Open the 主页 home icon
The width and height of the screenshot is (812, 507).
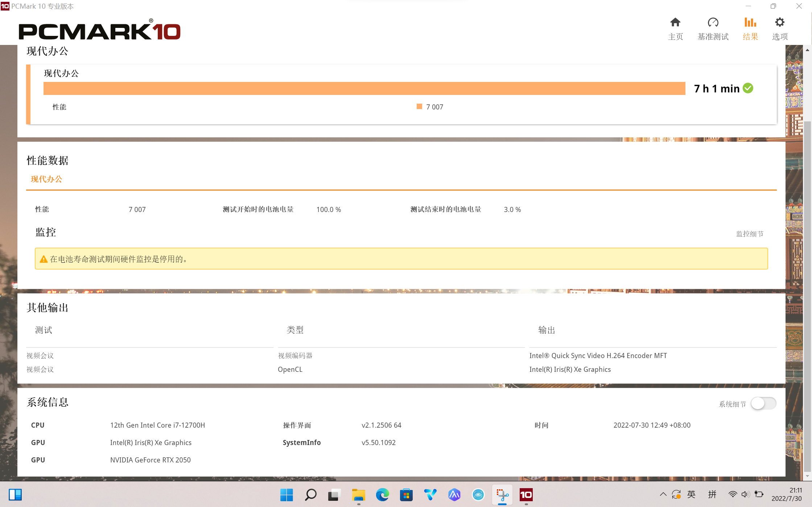675,22
